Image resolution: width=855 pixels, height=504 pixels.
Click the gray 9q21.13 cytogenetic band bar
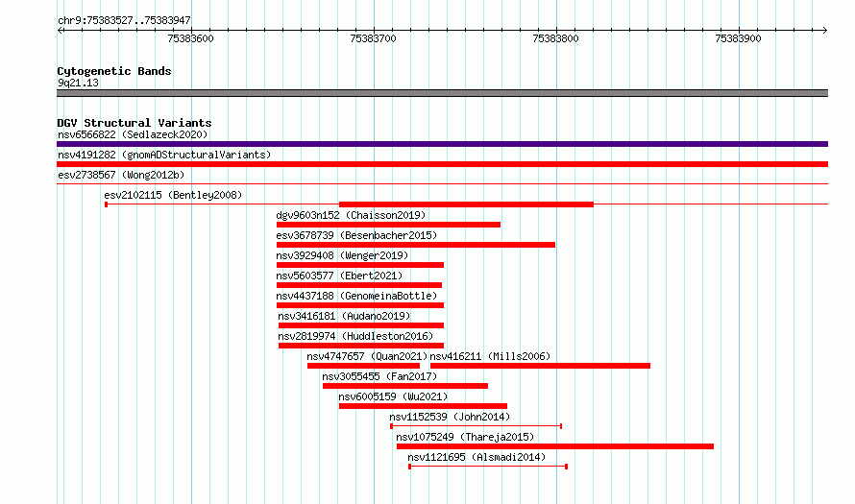[442, 93]
